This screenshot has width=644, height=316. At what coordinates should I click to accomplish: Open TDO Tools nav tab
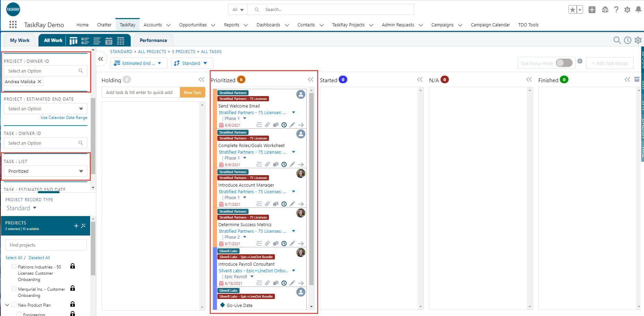(x=528, y=25)
